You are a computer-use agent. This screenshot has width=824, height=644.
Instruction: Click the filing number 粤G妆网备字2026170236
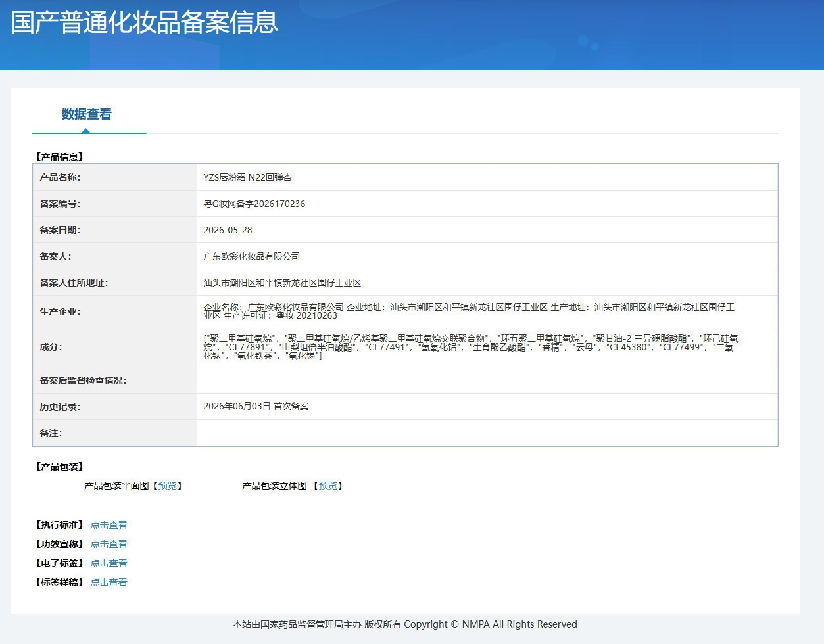coord(254,204)
